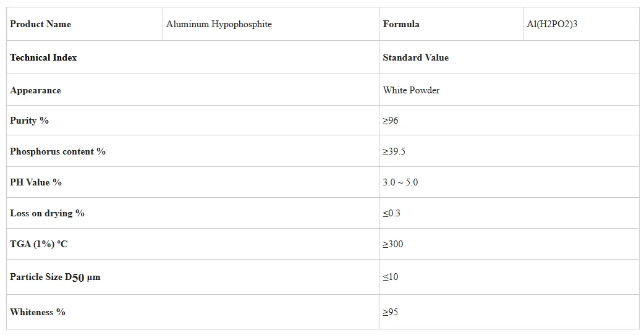Select the Purity % row label
644x335 pixels.
tap(30, 121)
